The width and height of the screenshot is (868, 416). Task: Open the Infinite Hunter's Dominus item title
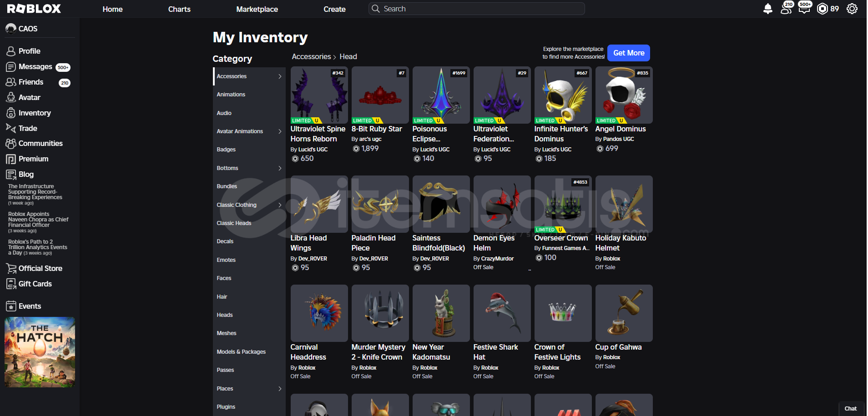pos(561,134)
